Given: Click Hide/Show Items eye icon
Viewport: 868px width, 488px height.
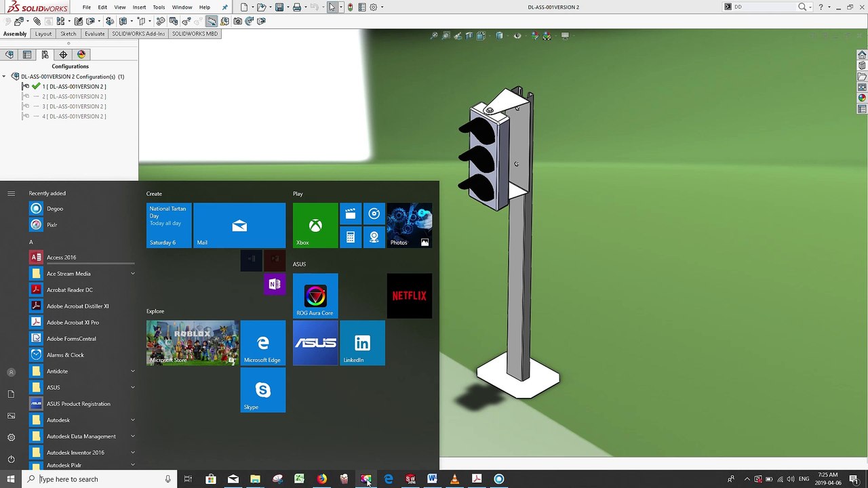Looking at the screenshot, I should (x=517, y=36).
